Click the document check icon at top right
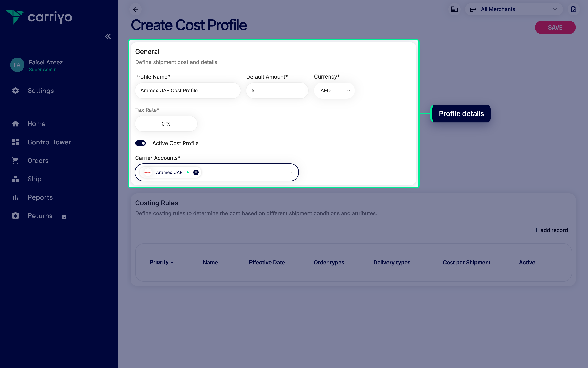 (574, 9)
